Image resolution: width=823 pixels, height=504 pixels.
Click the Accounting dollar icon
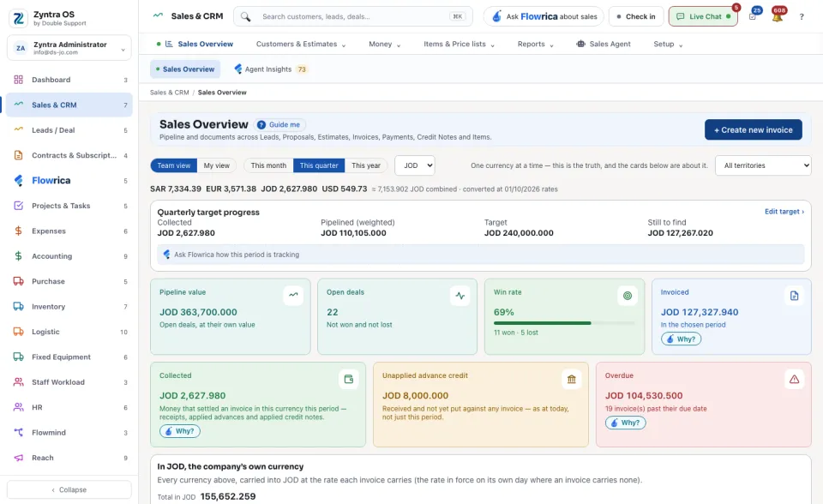tap(18, 256)
